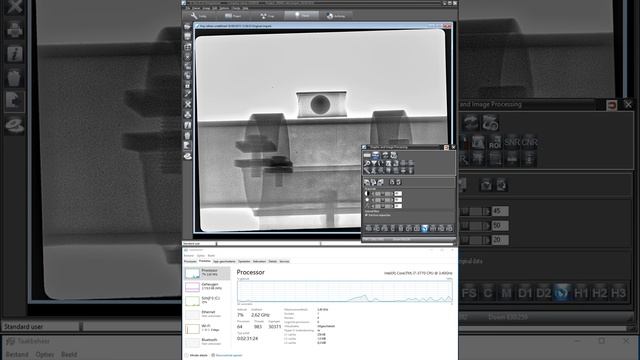Adjust the brightness slider in processing panel
The width and height of the screenshot is (640, 360).
(382, 200)
